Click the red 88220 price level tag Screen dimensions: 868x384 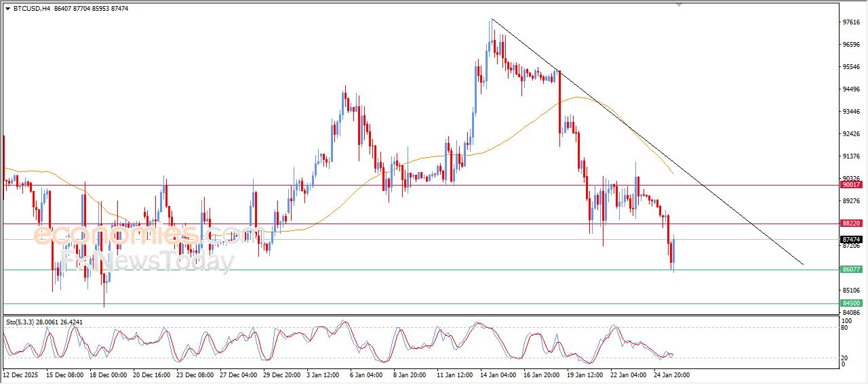(850, 223)
